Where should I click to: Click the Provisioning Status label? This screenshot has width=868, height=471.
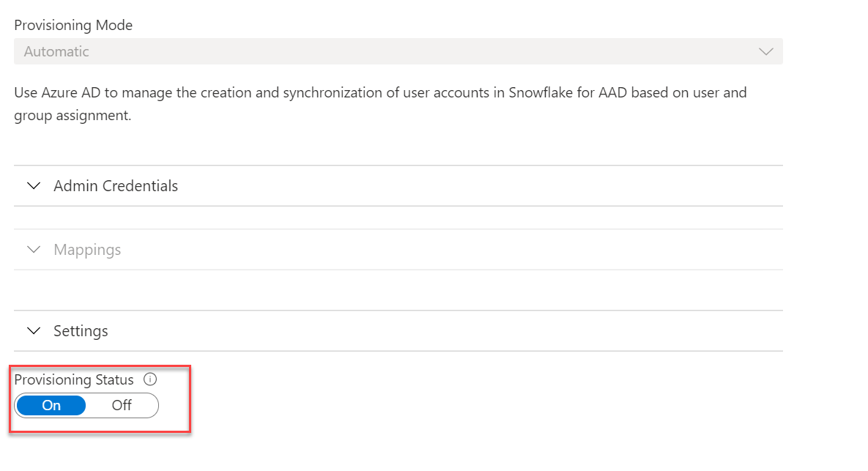(x=74, y=379)
